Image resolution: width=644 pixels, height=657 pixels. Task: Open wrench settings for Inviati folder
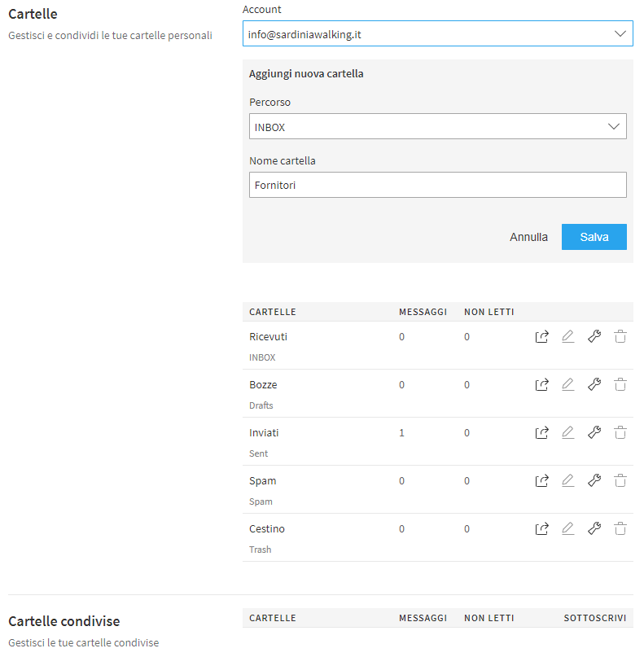594,433
